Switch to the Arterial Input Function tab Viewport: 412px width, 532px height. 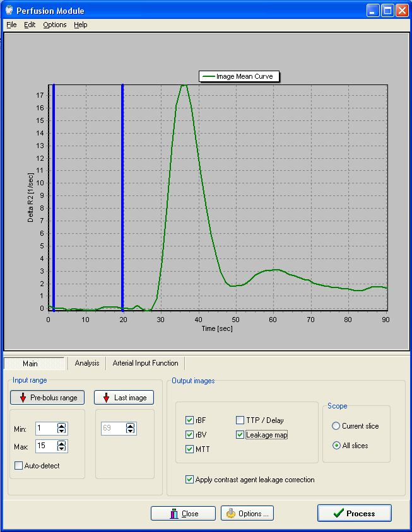145,363
